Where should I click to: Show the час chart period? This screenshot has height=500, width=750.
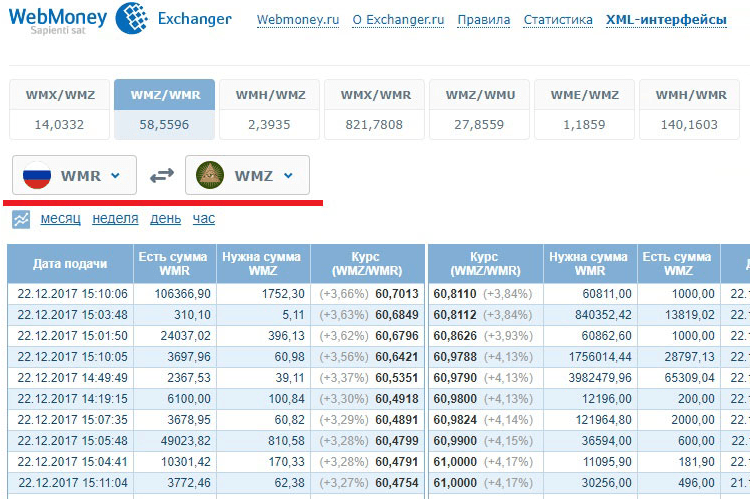[204, 219]
